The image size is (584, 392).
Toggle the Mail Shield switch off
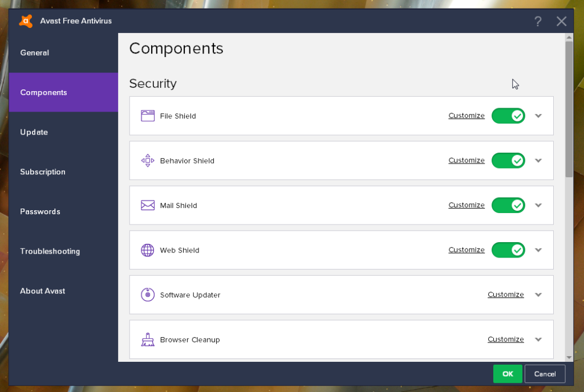(508, 205)
